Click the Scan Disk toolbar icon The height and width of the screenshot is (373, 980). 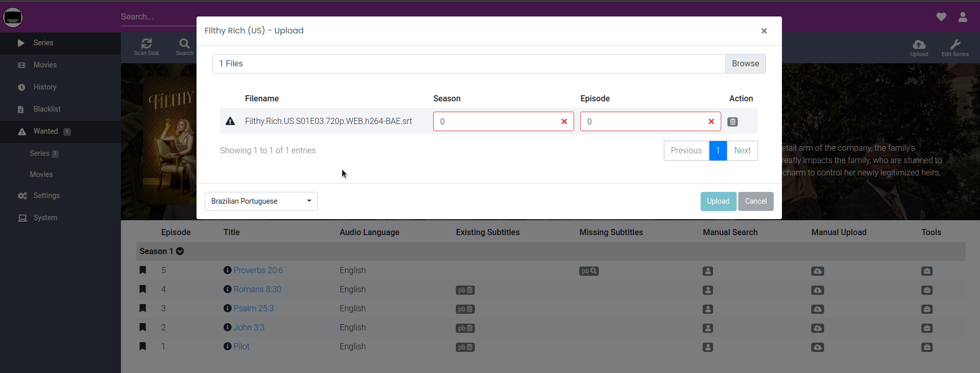coord(147,46)
